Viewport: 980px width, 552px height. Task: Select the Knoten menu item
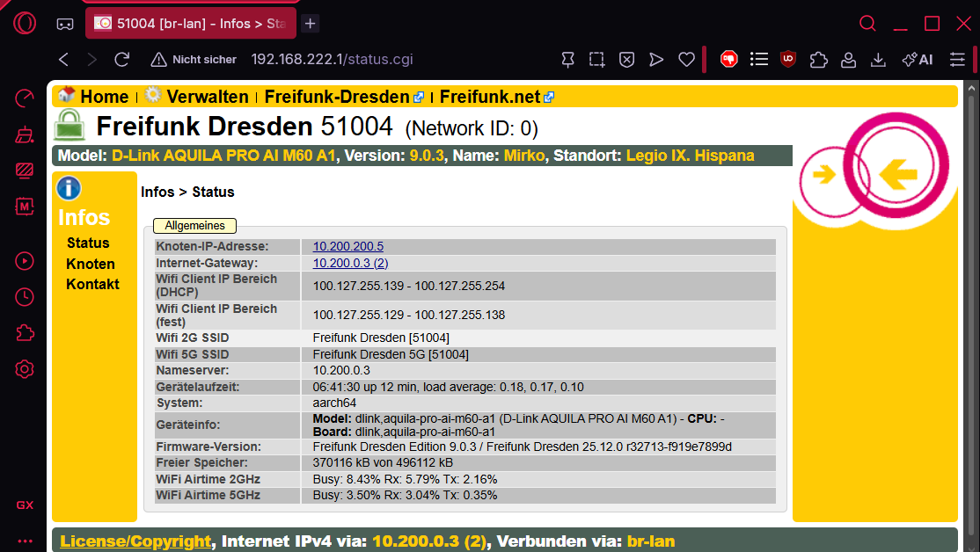[91, 265]
